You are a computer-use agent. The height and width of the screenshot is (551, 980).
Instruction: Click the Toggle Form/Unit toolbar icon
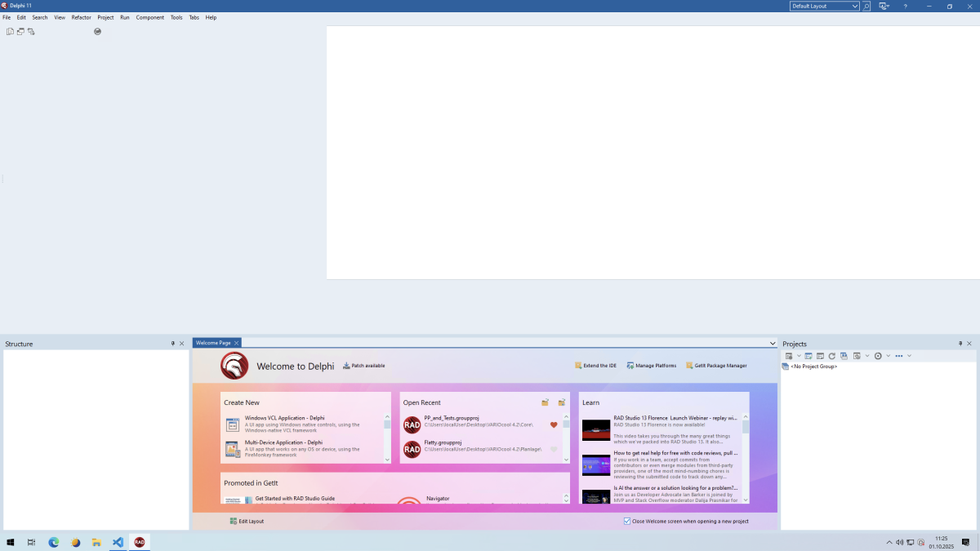tap(31, 32)
